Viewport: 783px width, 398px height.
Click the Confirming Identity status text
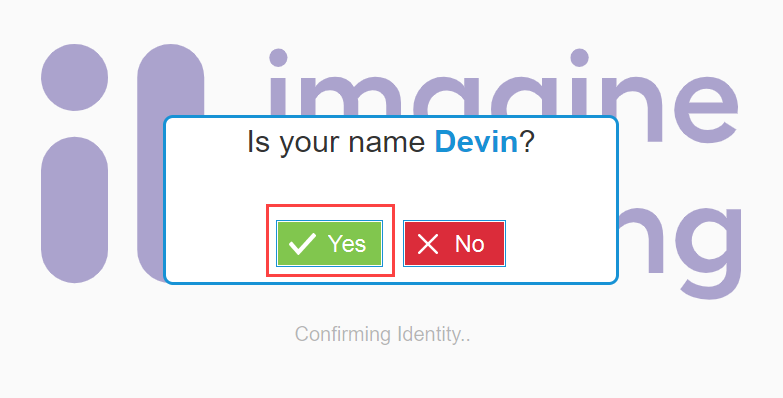pos(382,334)
